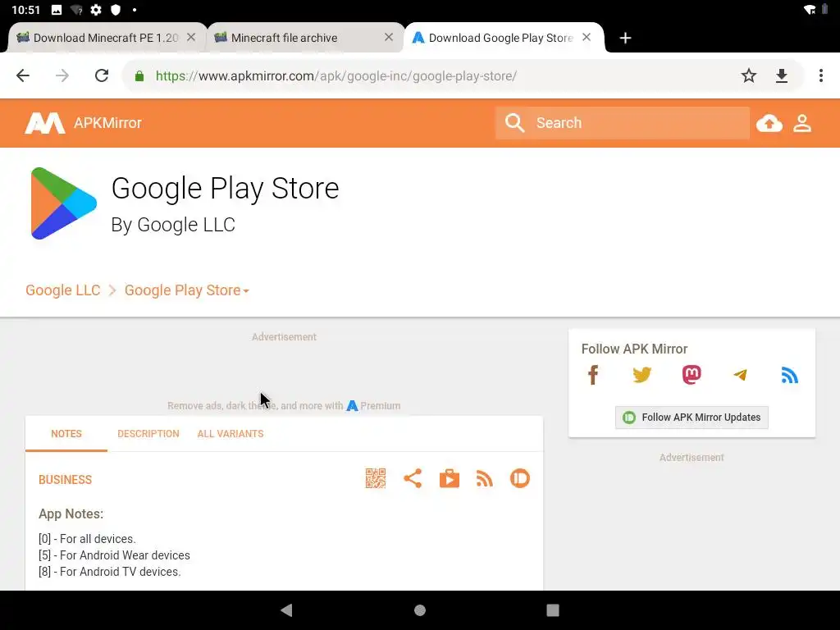Go back to the previous page

[x=23, y=75]
